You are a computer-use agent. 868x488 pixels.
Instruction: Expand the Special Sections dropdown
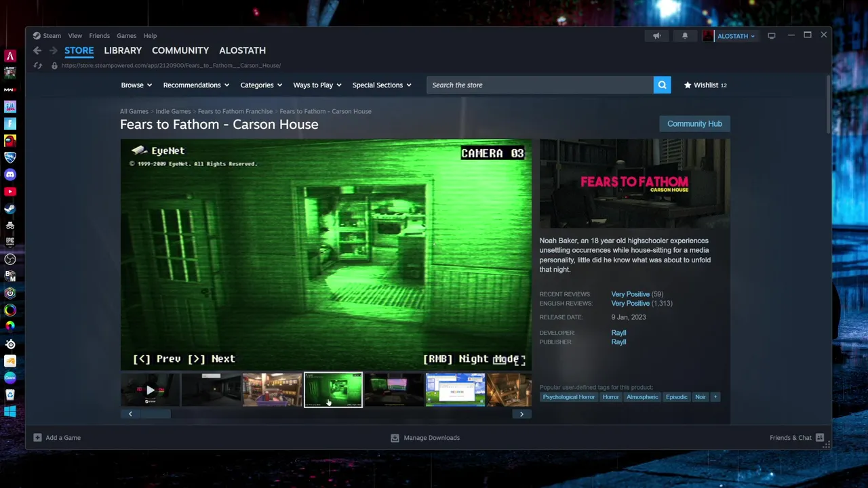[x=382, y=85]
